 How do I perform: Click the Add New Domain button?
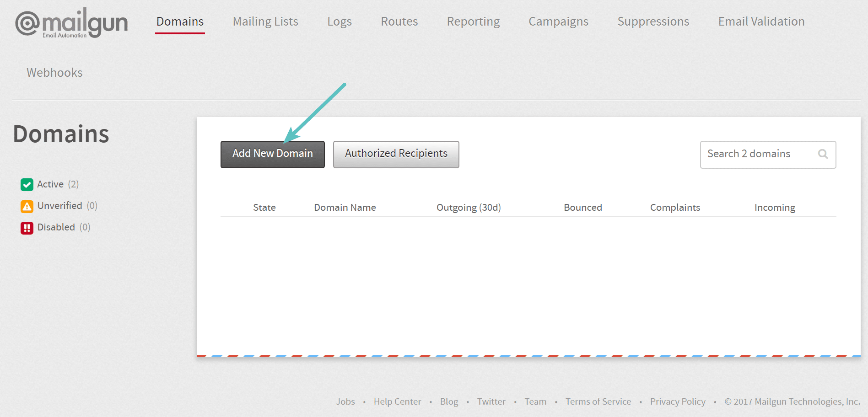click(272, 154)
